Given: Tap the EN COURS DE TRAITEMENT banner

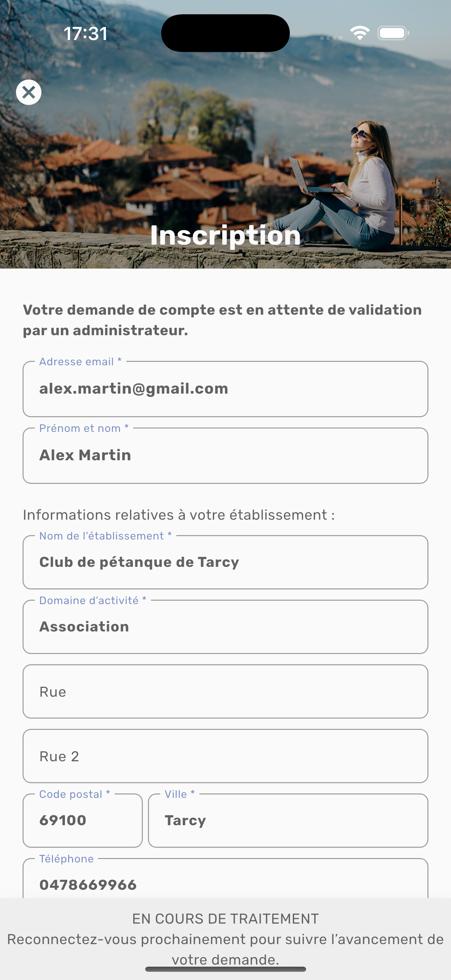Looking at the screenshot, I should [x=225, y=939].
